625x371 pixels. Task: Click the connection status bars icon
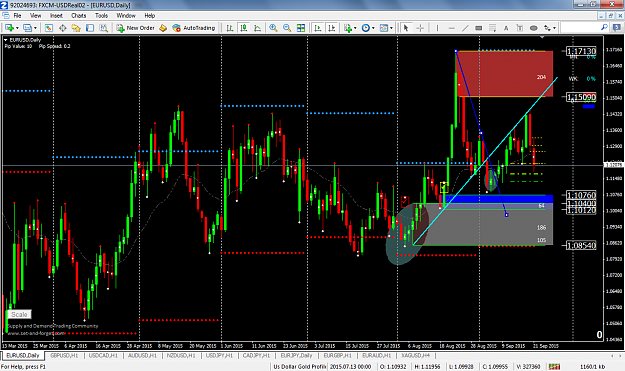pyautogui.click(x=554, y=367)
